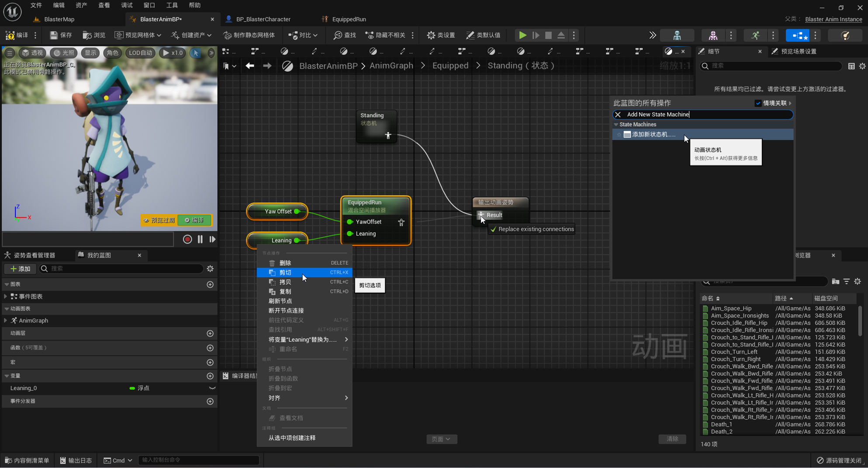Image resolution: width=868 pixels, height=468 pixels.
Task: Switch to 姿势查看管理器 tab
Action: coord(35,255)
